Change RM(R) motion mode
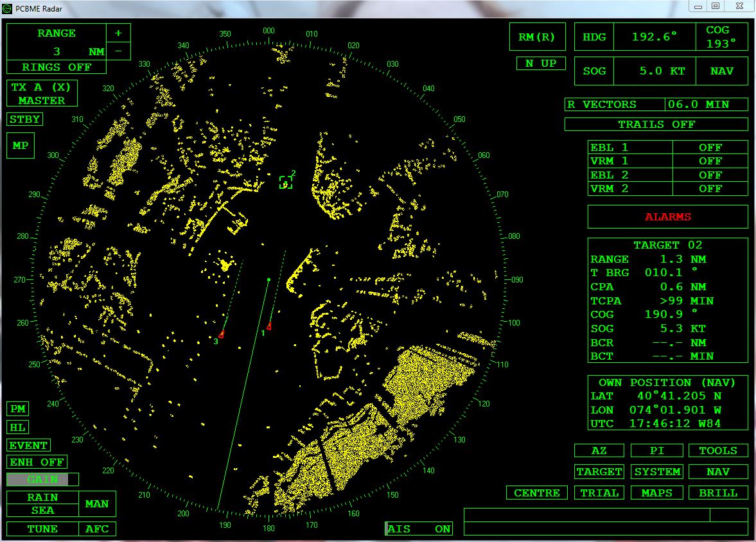 coord(536,37)
